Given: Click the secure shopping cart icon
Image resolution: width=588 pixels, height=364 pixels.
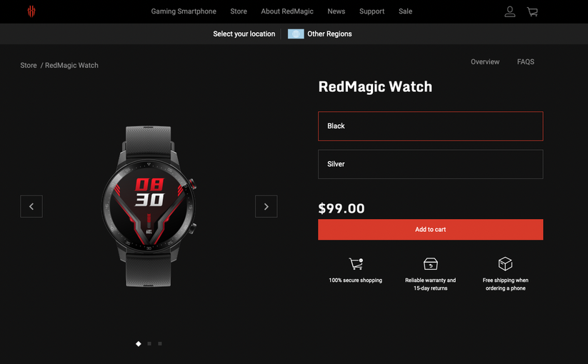Looking at the screenshot, I should pos(356,263).
